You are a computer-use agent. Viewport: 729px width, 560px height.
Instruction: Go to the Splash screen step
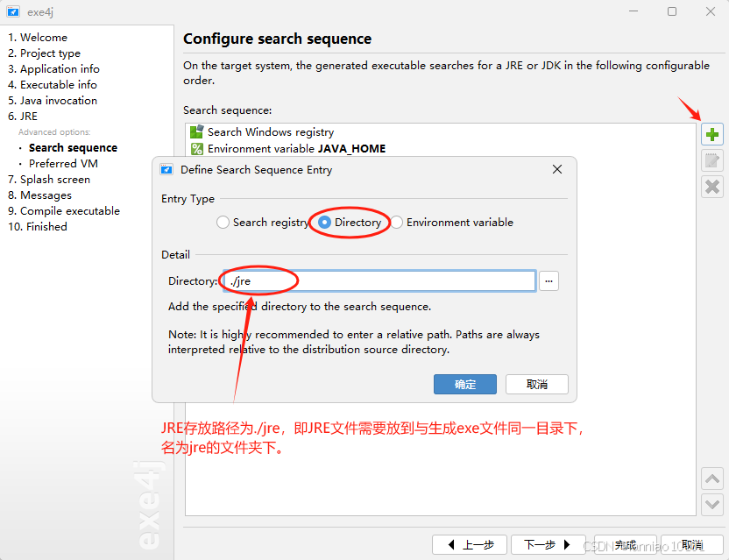(49, 180)
